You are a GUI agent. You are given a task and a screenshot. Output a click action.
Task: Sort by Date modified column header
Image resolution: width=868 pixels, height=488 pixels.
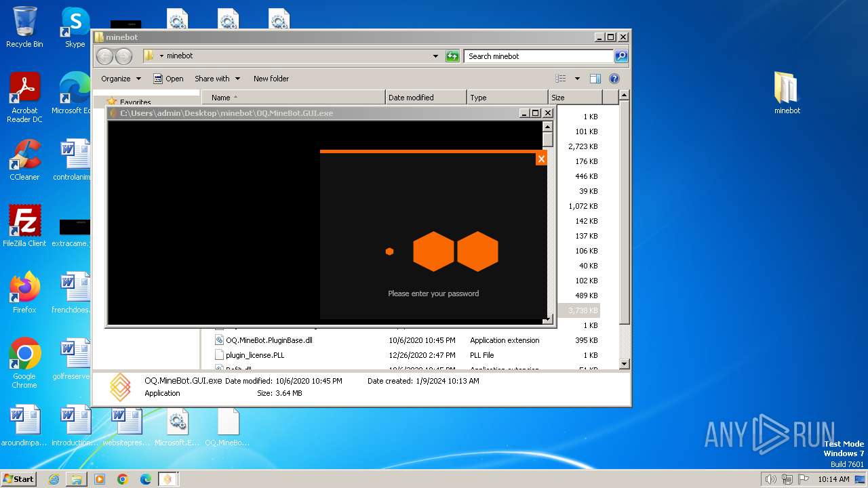coord(426,98)
